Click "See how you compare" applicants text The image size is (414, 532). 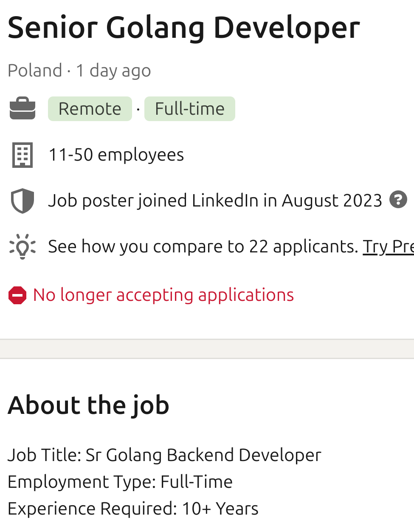pos(203,246)
